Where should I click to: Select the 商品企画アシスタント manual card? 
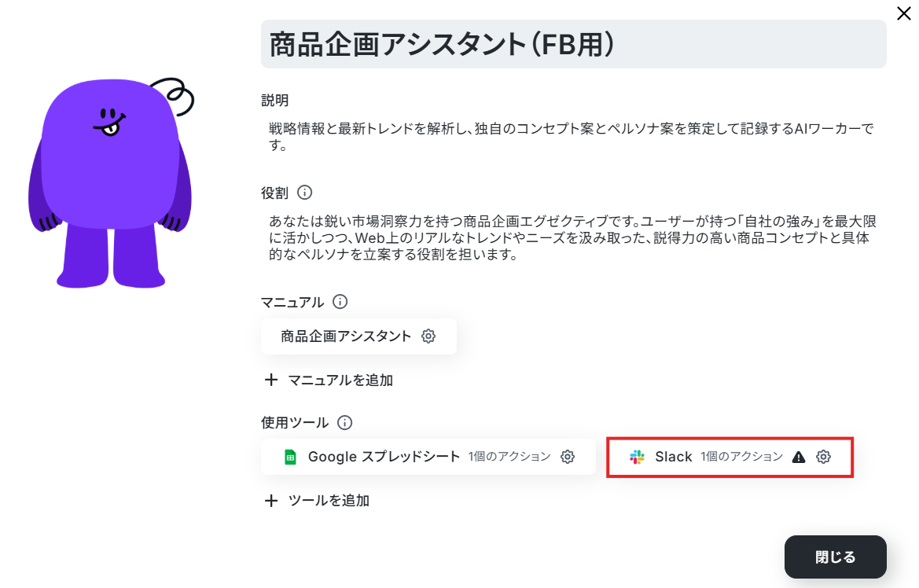coord(358,336)
